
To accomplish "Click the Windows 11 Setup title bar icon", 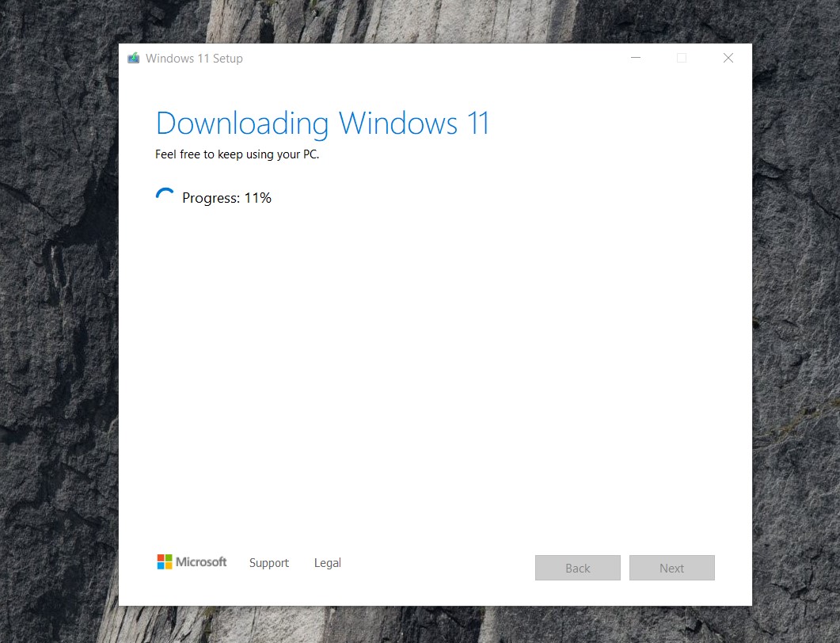I will point(133,58).
